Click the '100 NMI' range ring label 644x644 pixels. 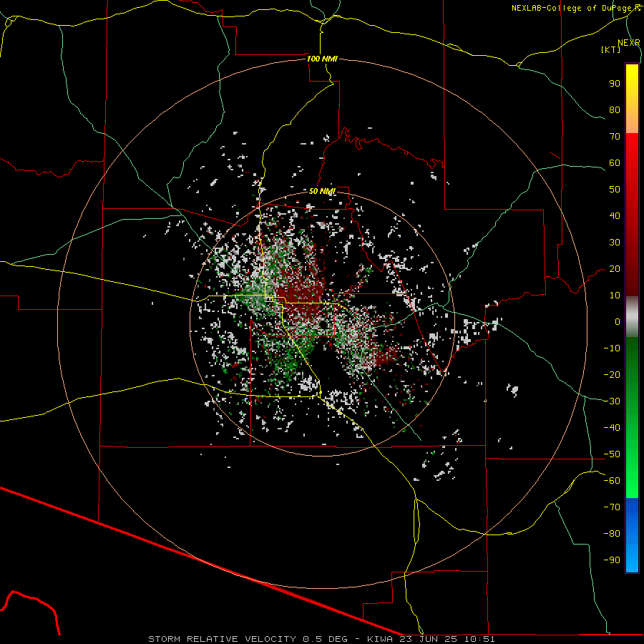322,59
